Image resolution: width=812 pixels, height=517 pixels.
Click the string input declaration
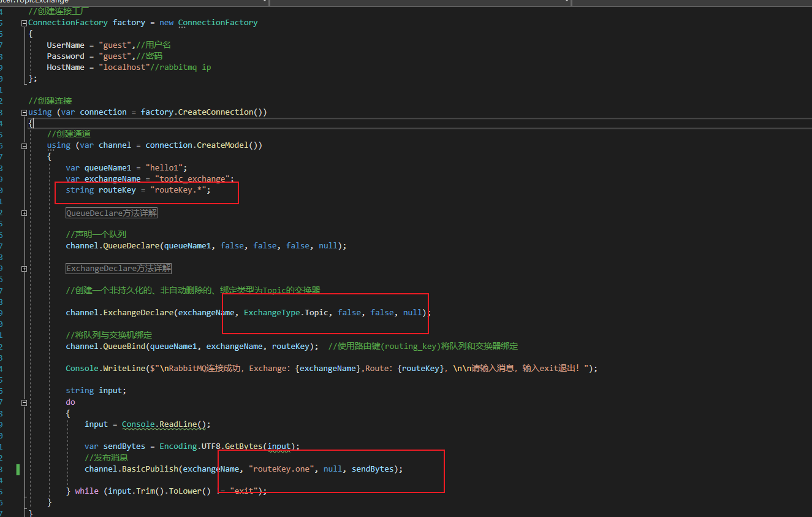point(96,390)
